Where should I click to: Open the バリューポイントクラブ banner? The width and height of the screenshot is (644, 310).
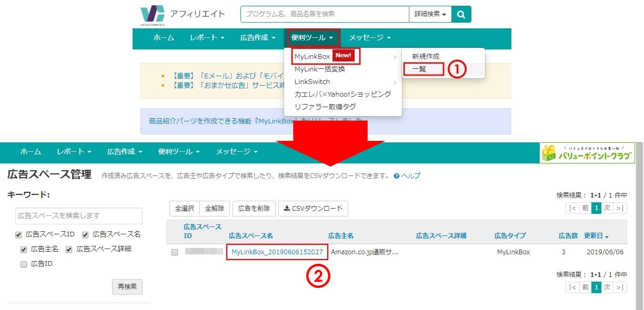pyautogui.click(x=587, y=152)
